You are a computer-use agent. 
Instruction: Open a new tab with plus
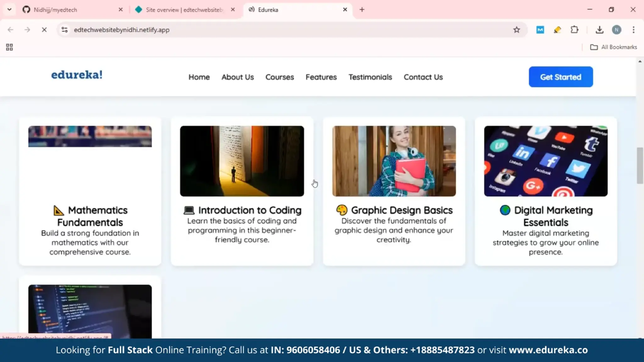pyautogui.click(x=362, y=10)
